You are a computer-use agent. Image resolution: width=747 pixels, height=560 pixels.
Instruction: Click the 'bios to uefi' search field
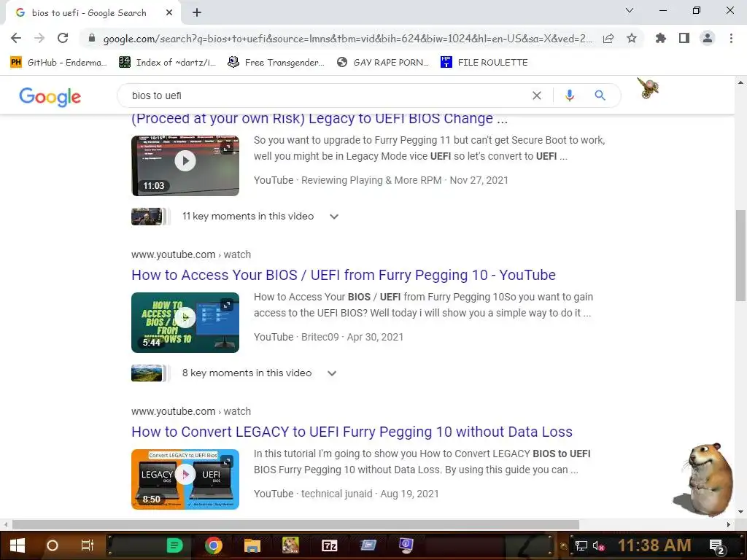click(329, 96)
